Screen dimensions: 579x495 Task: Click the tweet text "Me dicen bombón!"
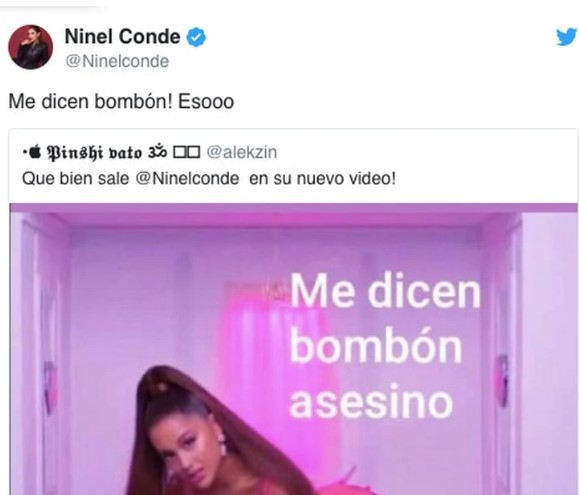[x=90, y=102]
